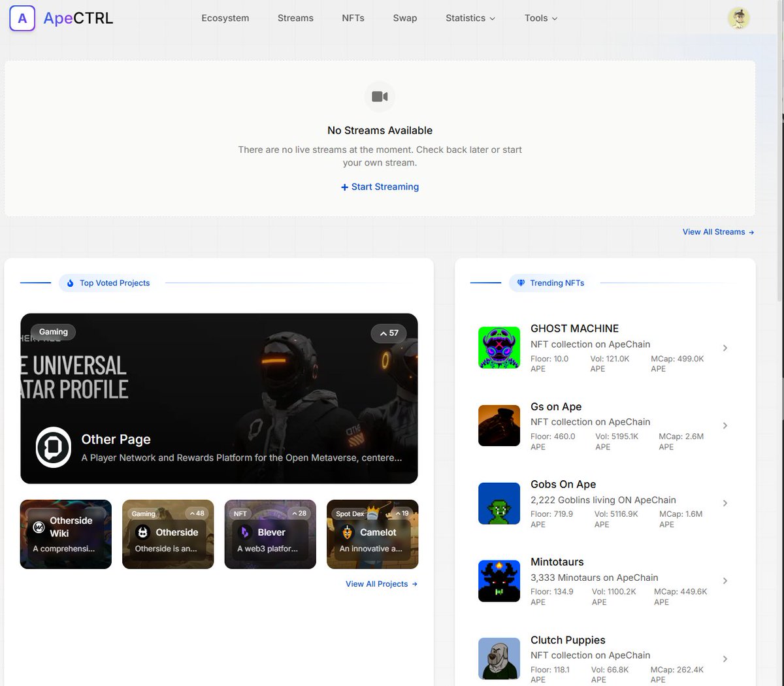Click the NFT tag on Blever card
The image size is (784, 686).
240,514
